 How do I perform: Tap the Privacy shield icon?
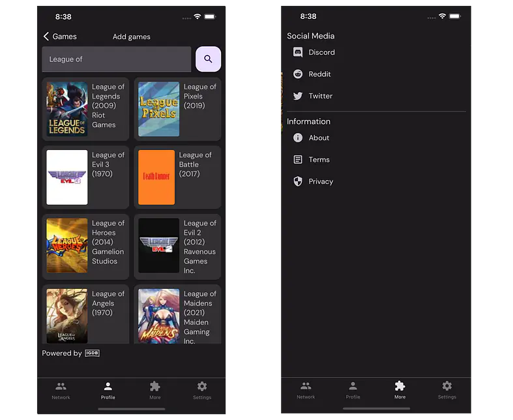pos(298,181)
